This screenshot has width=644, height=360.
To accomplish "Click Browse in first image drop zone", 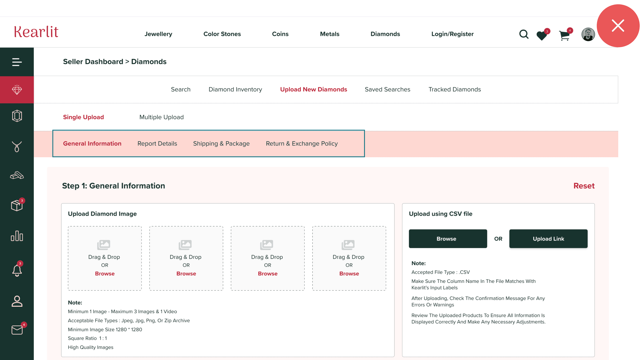I will [105, 273].
